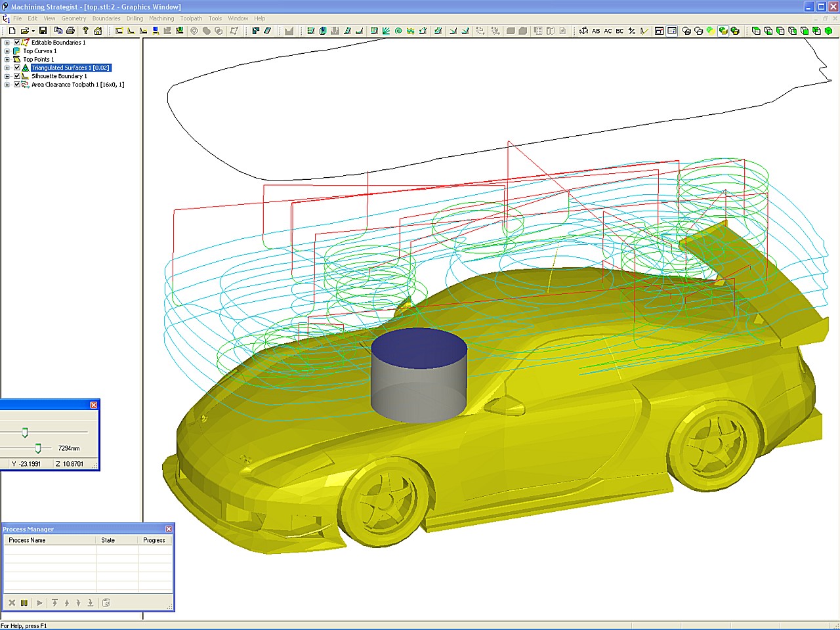Select Area Clearance Toolpath 1 [16x0, 1]
Image resolution: width=840 pixels, height=630 pixels.
tap(78, 85)
